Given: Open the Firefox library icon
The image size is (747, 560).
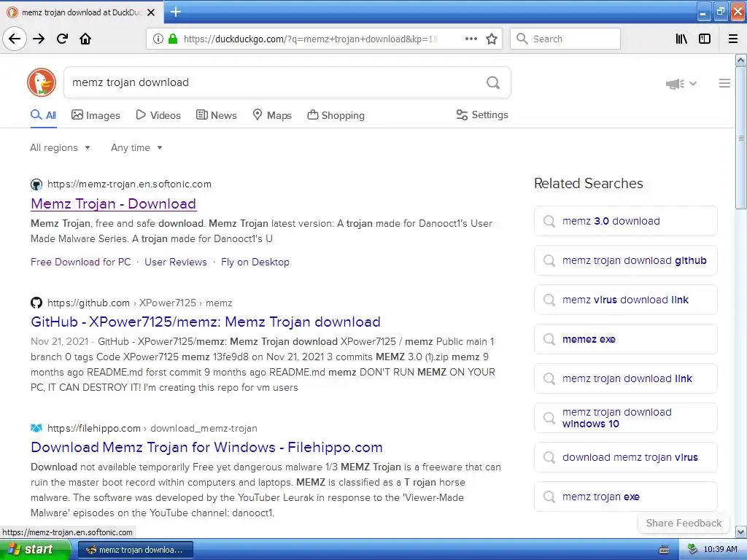Looking at the screenshot, I should 681,39.
